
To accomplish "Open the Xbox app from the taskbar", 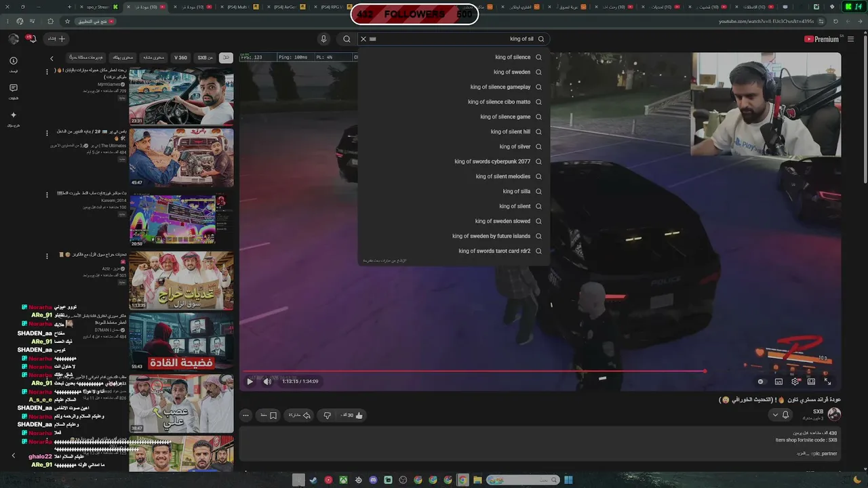I will 343,480.
